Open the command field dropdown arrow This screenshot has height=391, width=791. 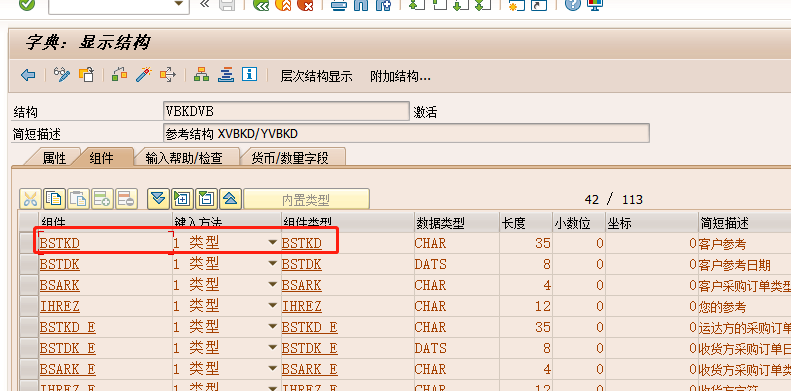179,4
